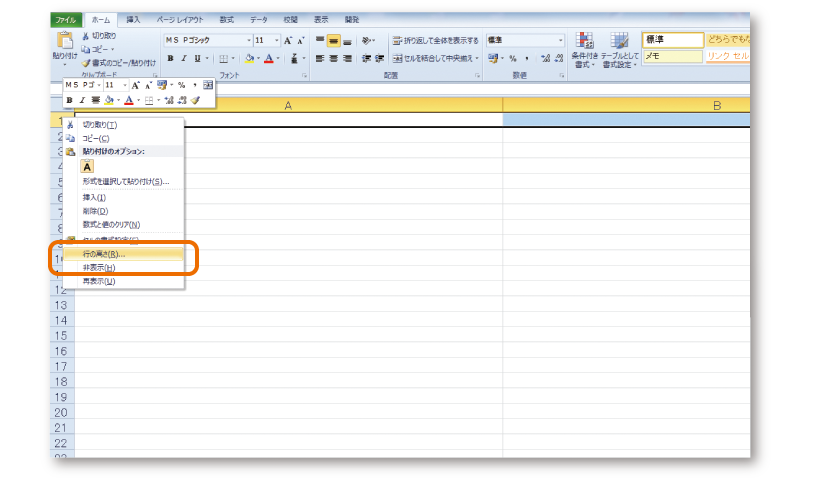The width and height of the screenshot is (817, 494).
Task: Click the ribbon Comma Style icon
Action: (x=527, y=58)
